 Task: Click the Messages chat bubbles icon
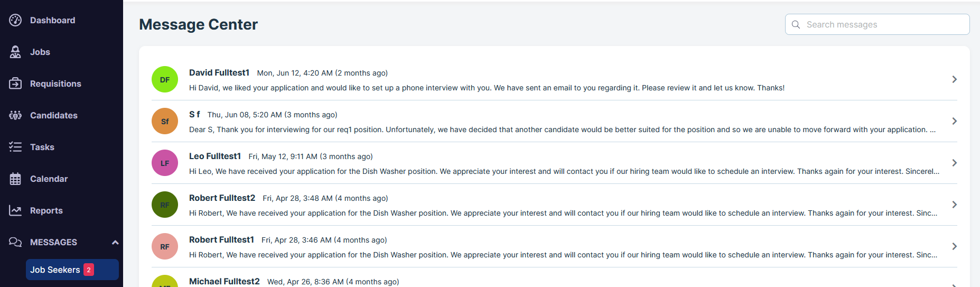15,242
